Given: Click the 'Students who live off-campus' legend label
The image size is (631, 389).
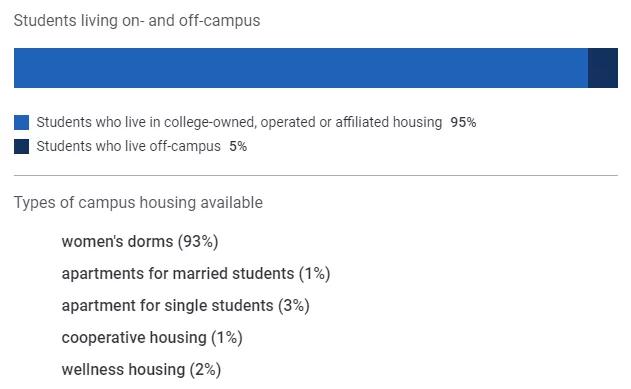Looking at the screenshot, I should (x=128, y=146).
